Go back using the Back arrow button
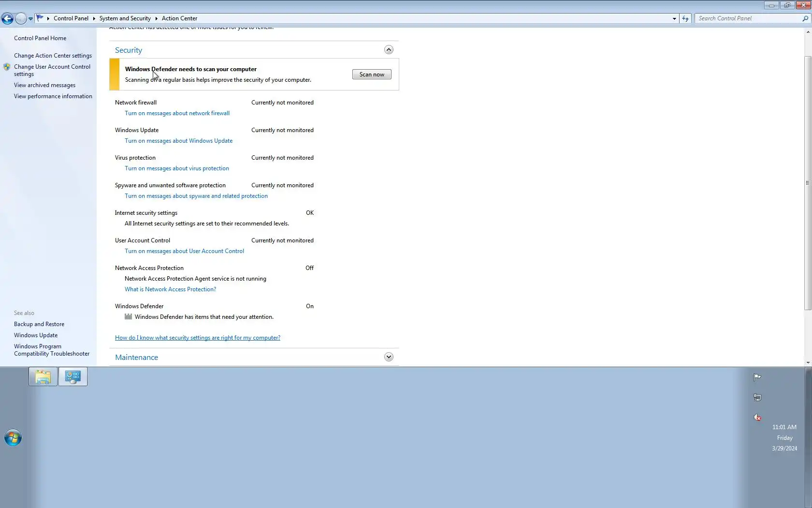This screenshot has width=812, height=508. [x=7, y=18]
